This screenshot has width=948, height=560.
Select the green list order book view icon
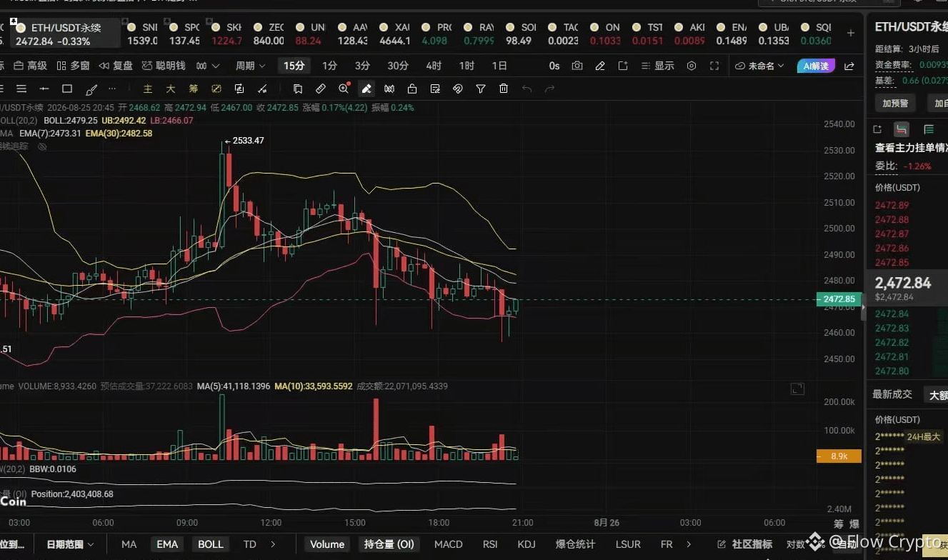coord(929,129)
